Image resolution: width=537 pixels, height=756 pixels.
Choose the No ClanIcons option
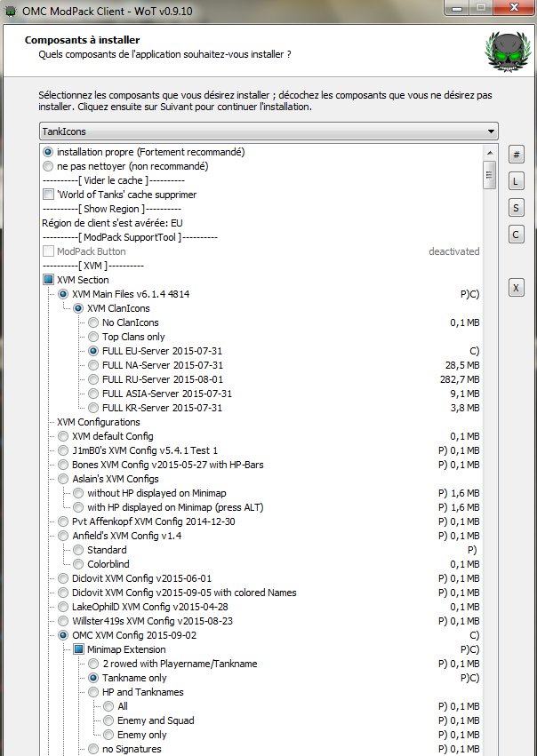93,322
